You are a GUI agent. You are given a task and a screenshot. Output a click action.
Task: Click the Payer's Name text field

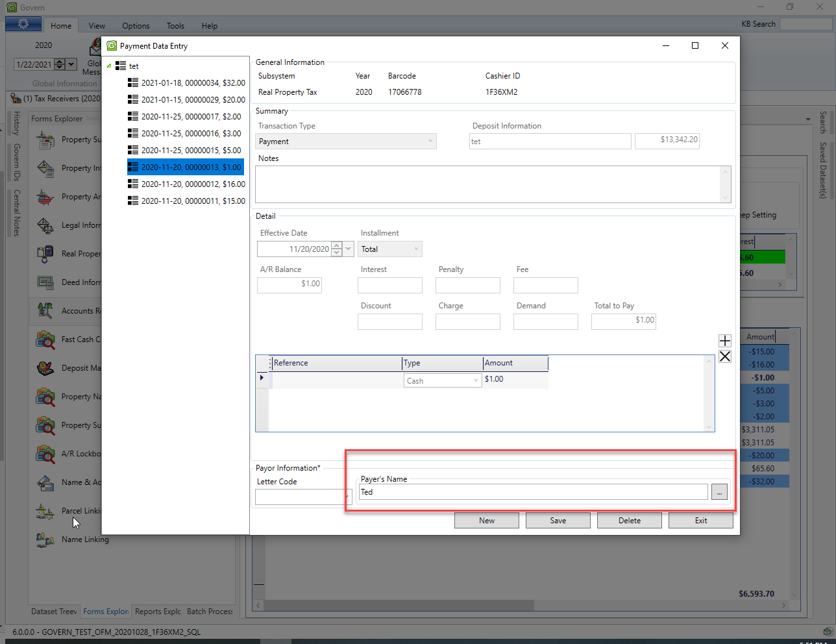click(533, 492)
